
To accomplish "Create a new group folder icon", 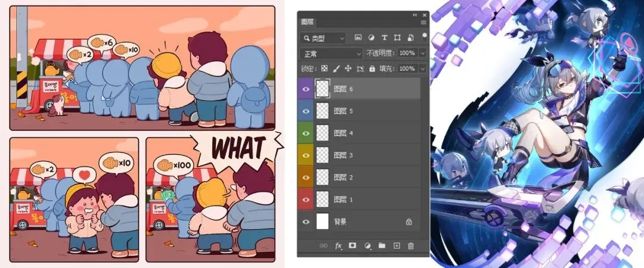I will click(x=382, y=245).
